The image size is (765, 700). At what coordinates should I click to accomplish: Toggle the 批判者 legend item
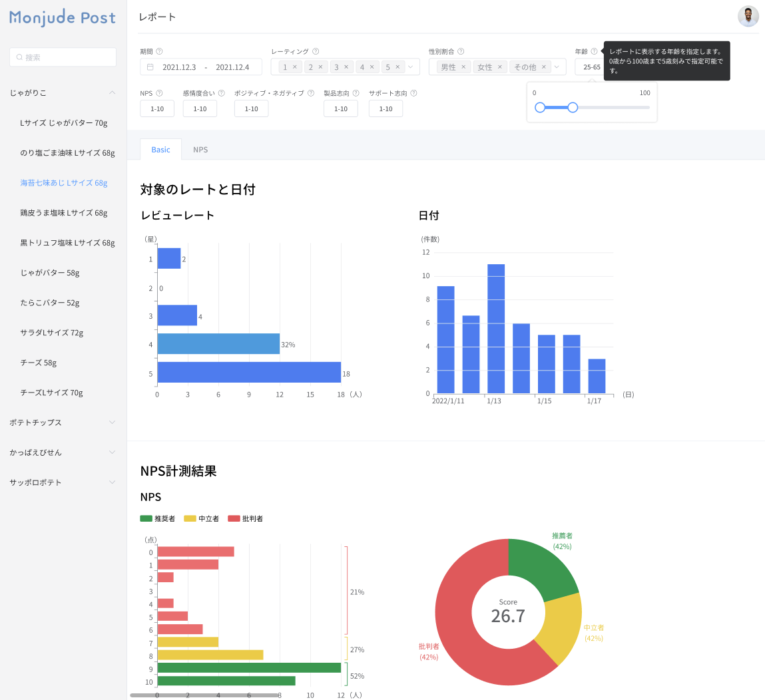coord(246,518)
